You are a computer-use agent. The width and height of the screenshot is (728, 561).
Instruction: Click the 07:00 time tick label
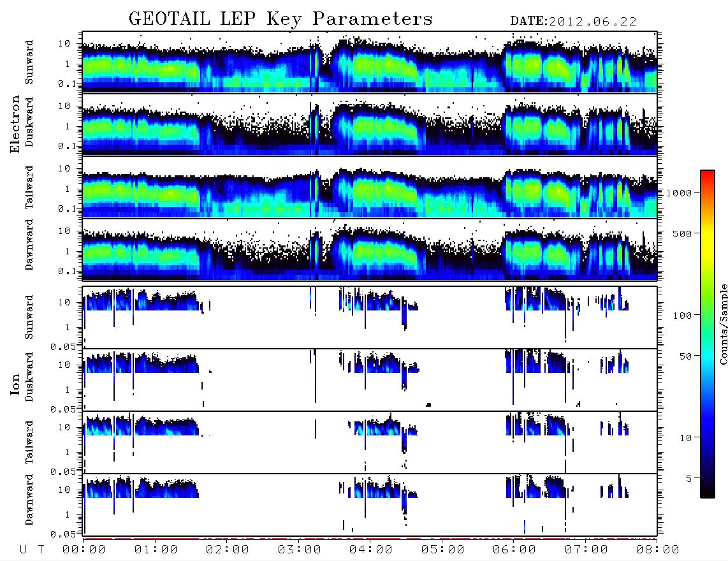coord(586,550)
